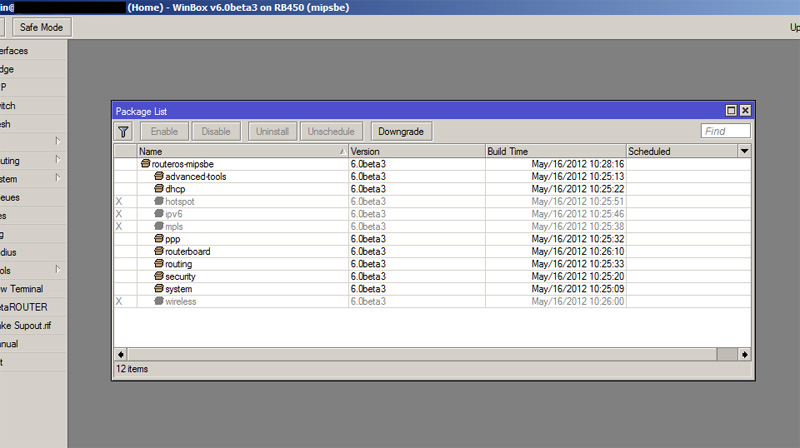Toggle Safe Mode

pyautogui.click(x=42, y=28)
